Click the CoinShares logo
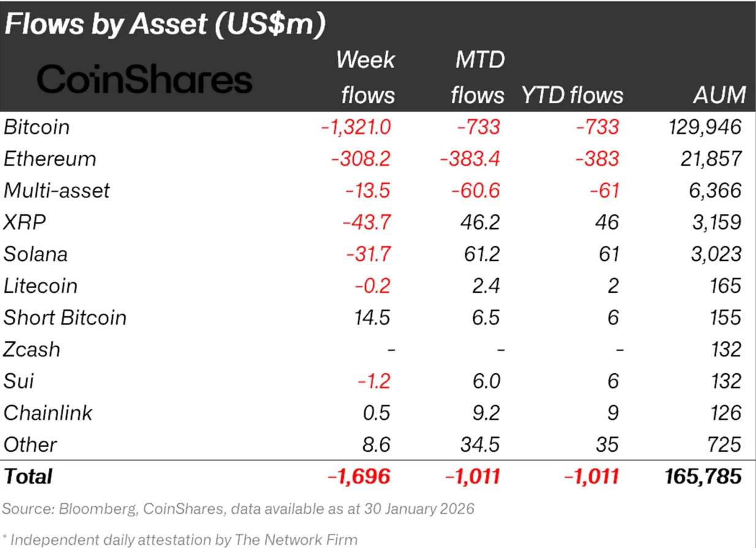The width and height of the screenshot is (756, 548). 145,80
